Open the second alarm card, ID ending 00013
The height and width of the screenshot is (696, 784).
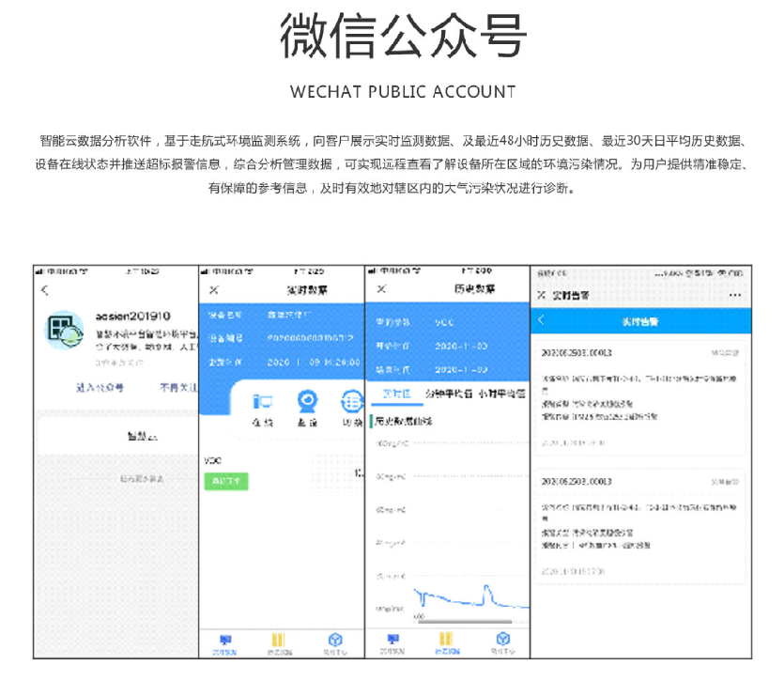(x=640, y=526)
